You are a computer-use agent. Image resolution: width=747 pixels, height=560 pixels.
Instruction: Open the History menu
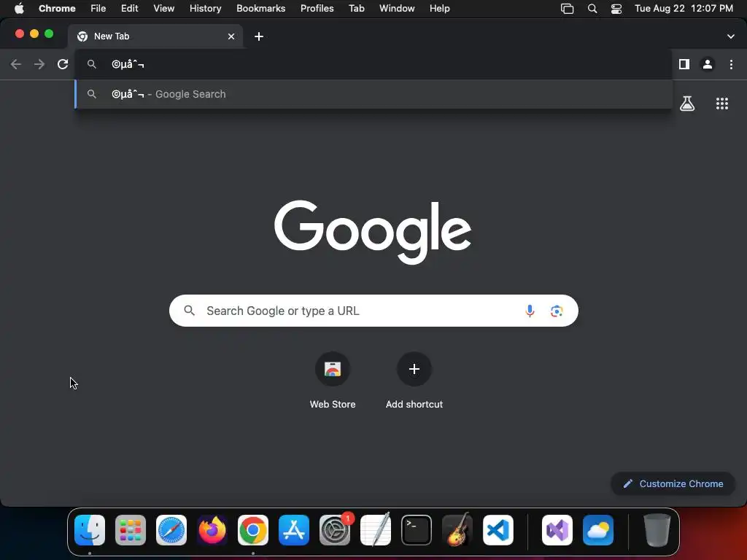(205, 9)
